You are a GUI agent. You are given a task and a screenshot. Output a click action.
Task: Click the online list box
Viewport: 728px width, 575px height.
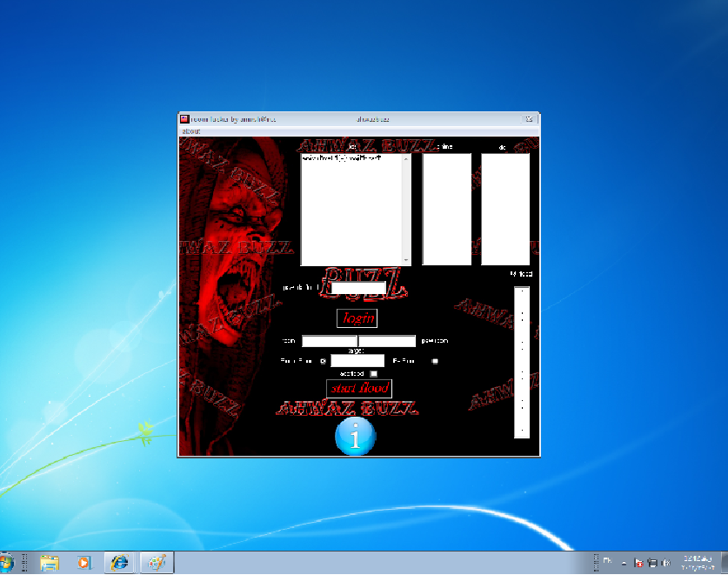click(446, 209)
